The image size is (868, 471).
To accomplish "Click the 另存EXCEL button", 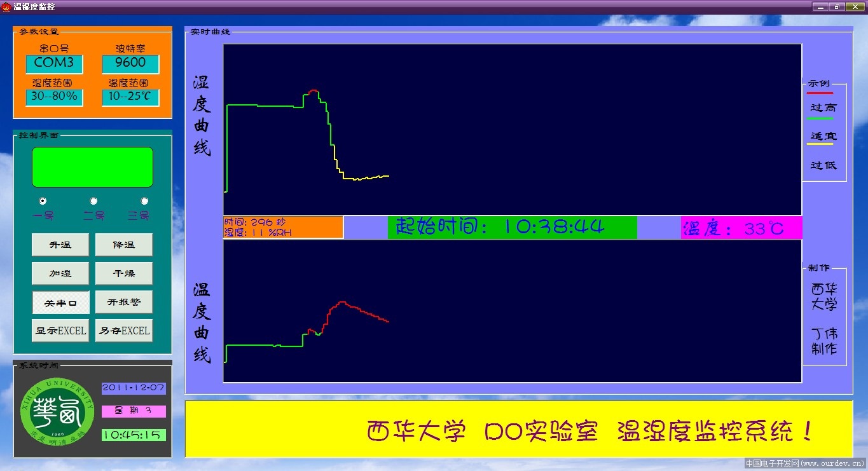I will [124, 331].
